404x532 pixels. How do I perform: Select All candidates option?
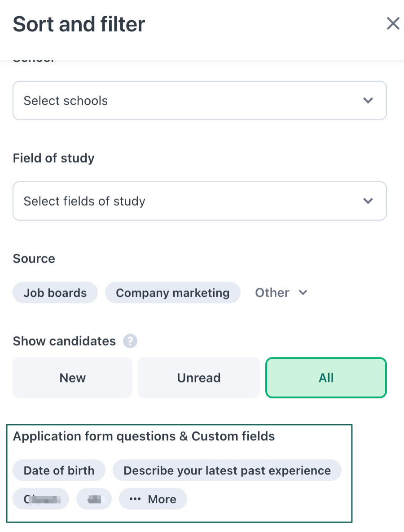(326, 378)
